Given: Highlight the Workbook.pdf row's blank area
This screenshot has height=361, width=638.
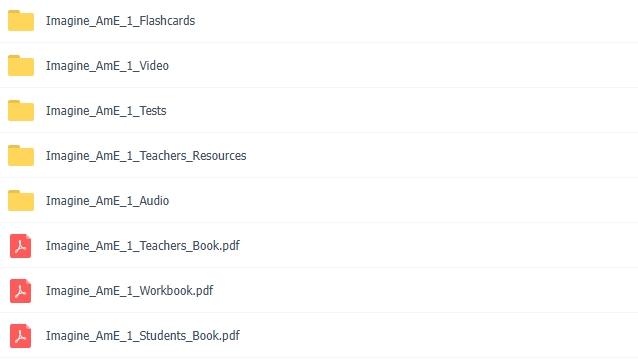Looking at the screenshot, I should 423,291.
